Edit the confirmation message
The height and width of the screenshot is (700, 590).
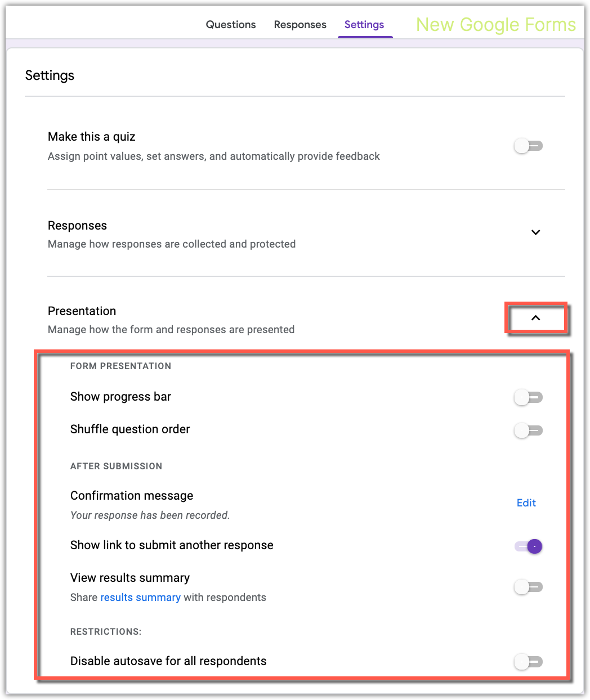point(525,502)
